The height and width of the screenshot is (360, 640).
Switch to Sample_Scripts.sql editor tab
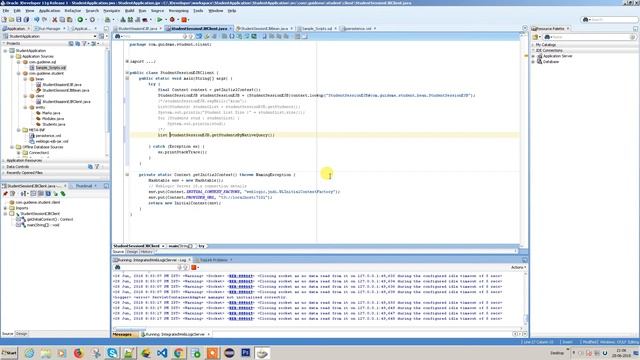[317, 29]
